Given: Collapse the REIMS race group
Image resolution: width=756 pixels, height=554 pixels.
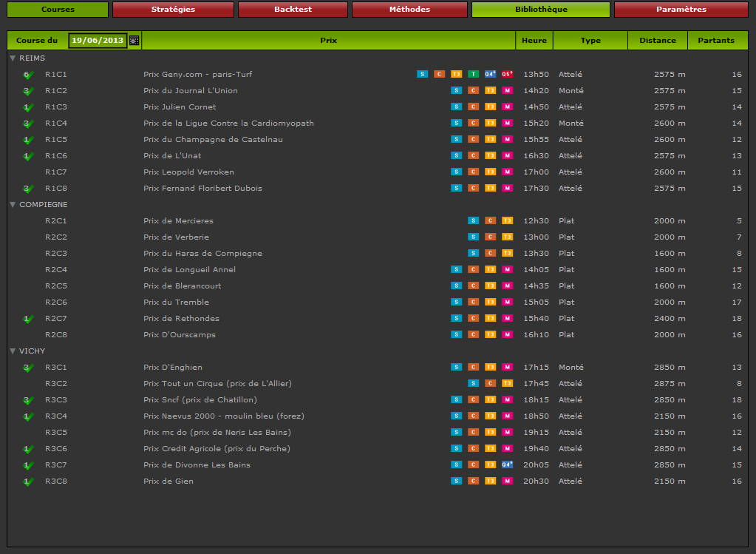Looking at the screenshot, I should tap(13, 58).
